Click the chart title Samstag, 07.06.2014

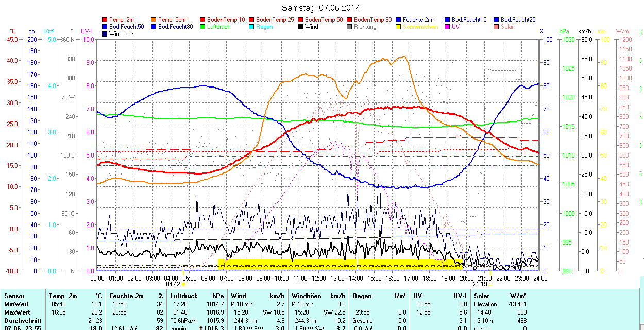pyautogui.click(x=321, y=8)
